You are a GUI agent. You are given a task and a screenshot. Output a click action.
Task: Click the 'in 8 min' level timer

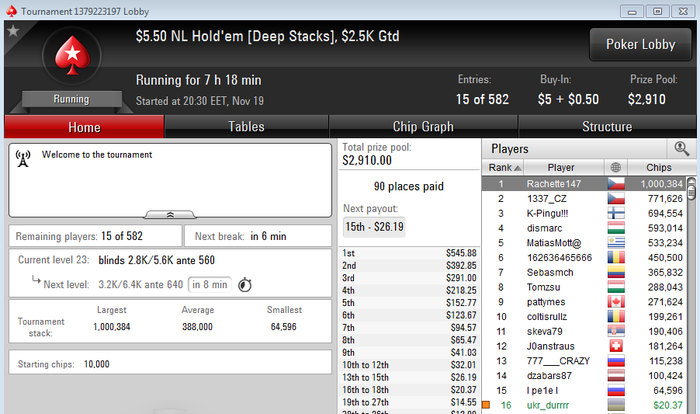tap(210, 284)
